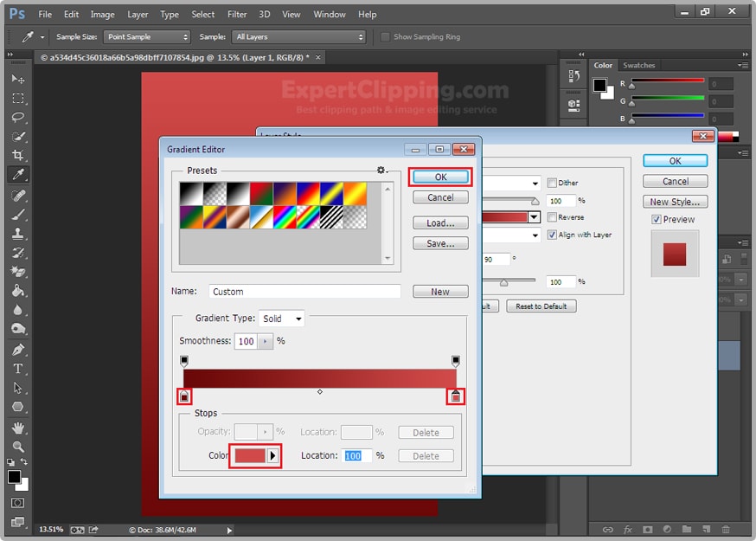Click the New Style button
This screenshot has height=541, width=756.
[x=675, y=202]
